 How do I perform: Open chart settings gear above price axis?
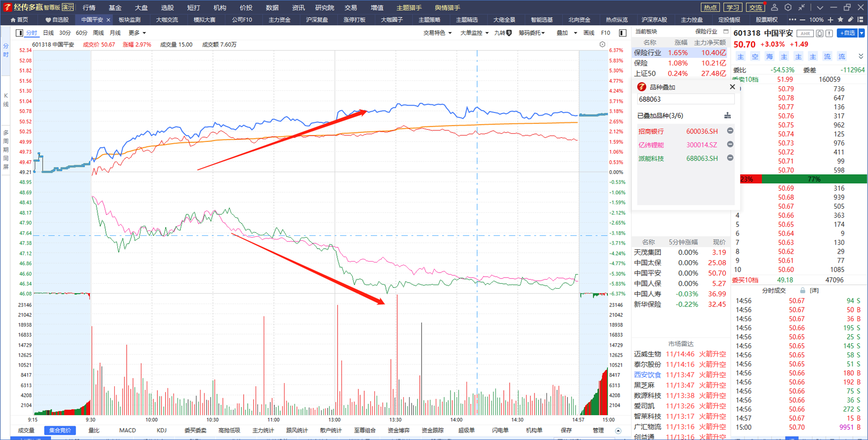point(602,45)
